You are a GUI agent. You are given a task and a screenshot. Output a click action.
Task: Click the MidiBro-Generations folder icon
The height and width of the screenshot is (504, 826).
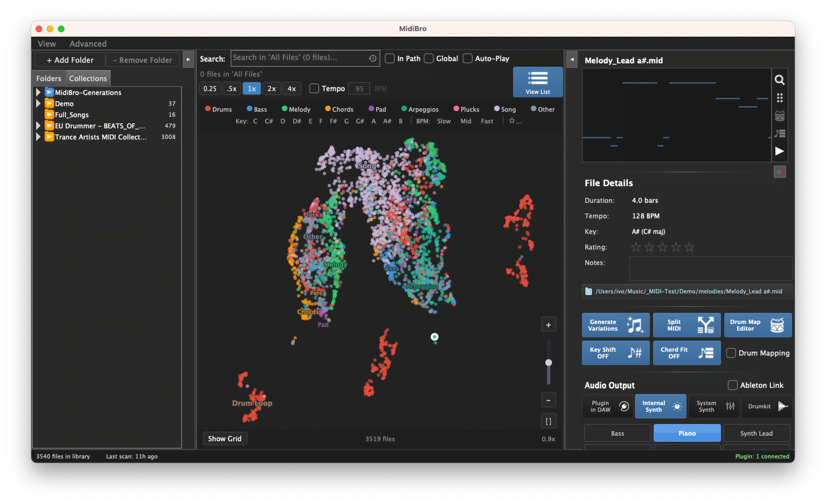49,92
